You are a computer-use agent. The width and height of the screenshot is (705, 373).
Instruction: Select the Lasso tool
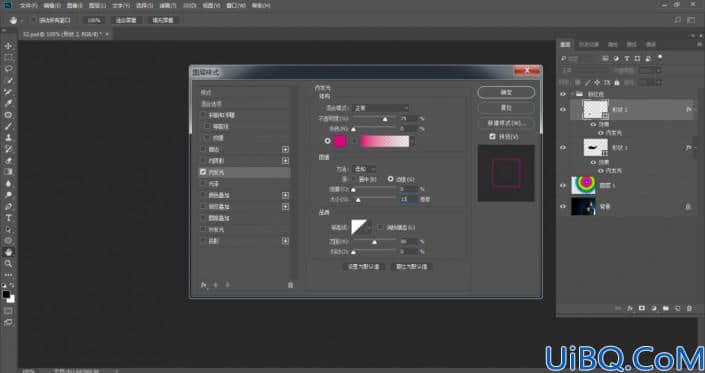tap(8, 69)
